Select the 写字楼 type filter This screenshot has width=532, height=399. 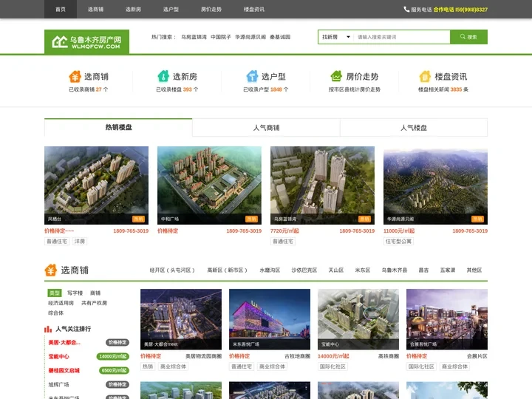coord(75,293)
